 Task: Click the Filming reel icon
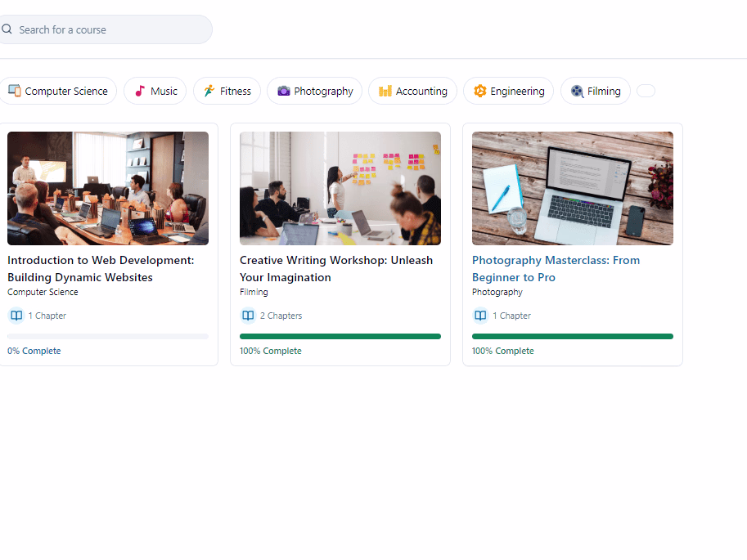click(x=578, y=91)
